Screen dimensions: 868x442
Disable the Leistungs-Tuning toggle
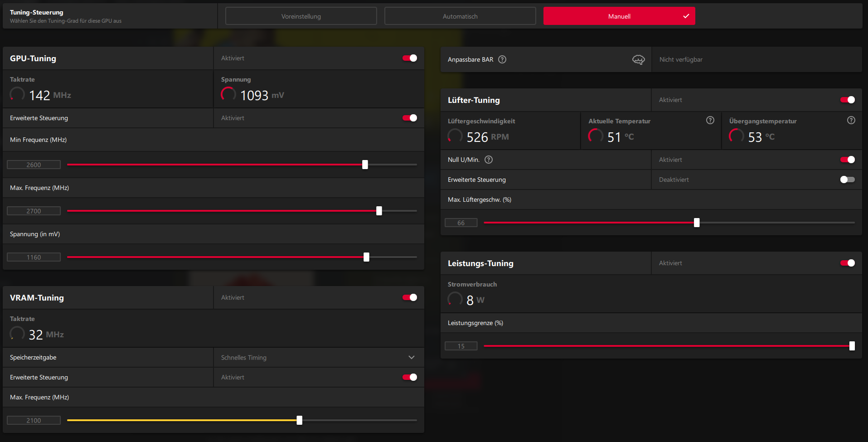coord(848,263)
